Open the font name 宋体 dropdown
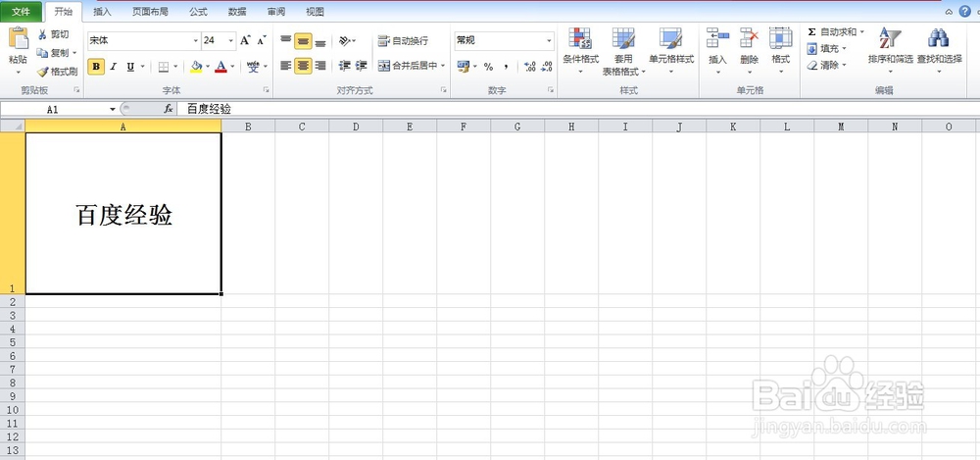Viewport: 980px width, 460px height. click(x=196, y=40)
